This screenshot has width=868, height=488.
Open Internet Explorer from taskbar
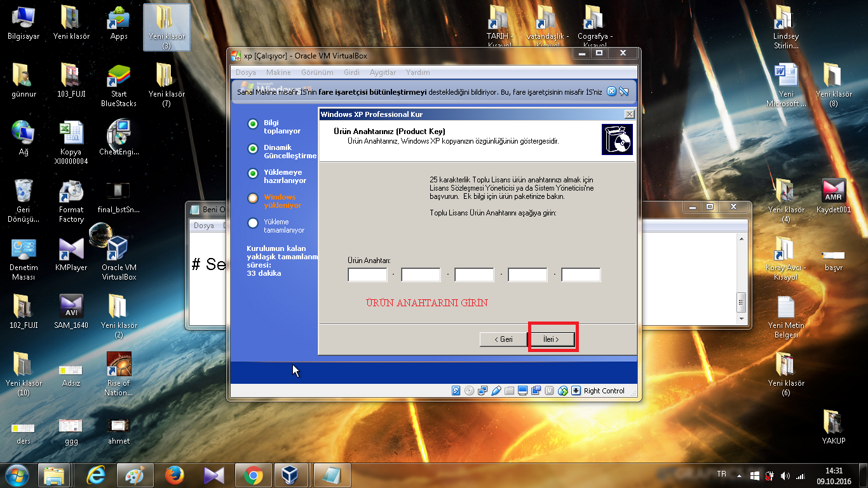[96, 475]
